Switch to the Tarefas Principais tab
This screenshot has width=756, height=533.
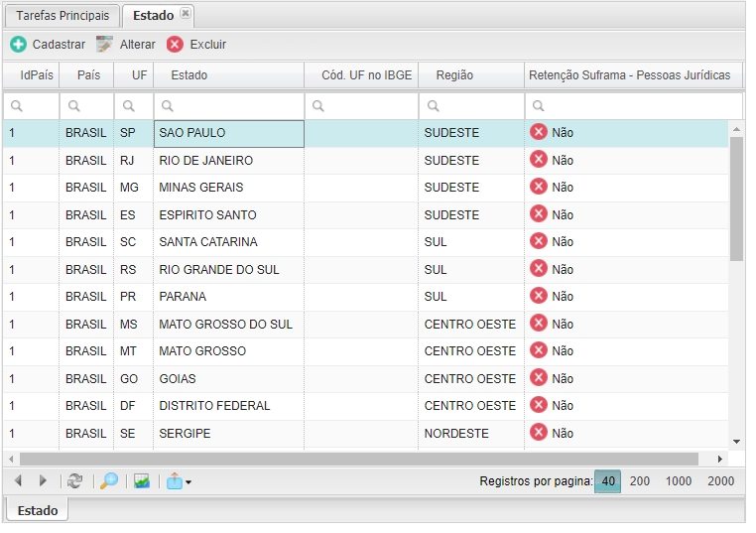coord(63,16)
